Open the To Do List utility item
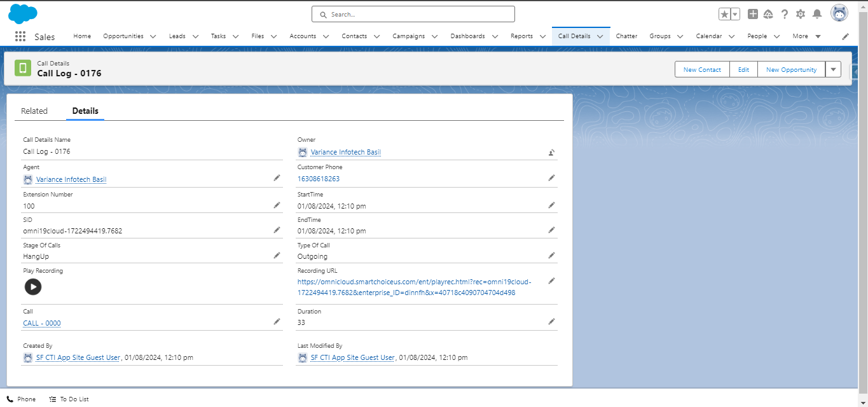The image size is (868, 407). pos(69,399)
